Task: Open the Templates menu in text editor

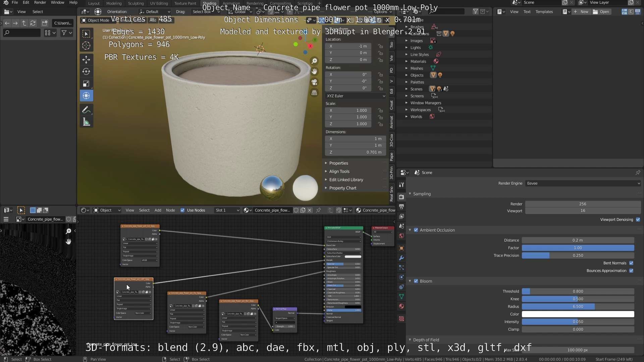Action: point(544,12)
